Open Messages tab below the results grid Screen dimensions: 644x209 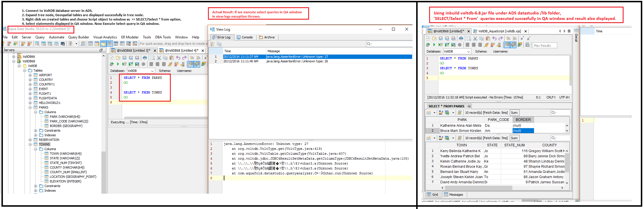[453, 195]
